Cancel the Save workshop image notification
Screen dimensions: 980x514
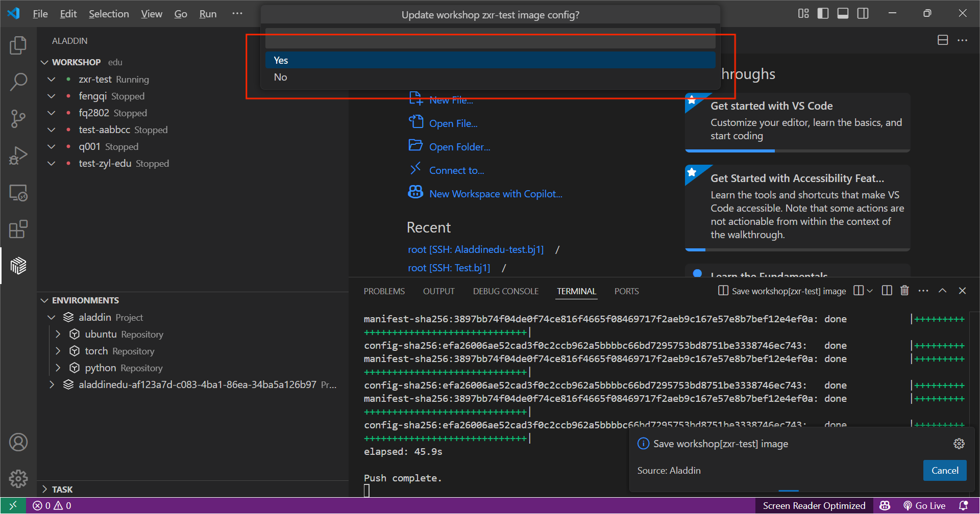coord(944,470)
